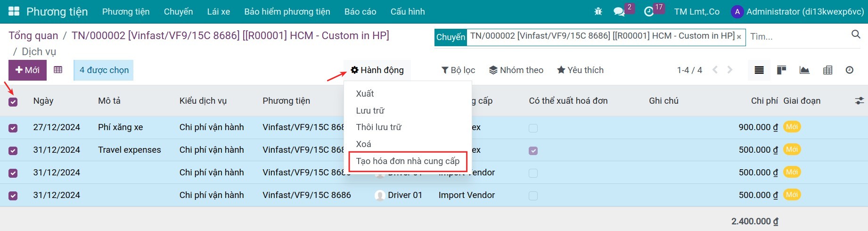Switch to activity view

pyautogui.click(x=850, y=70)
